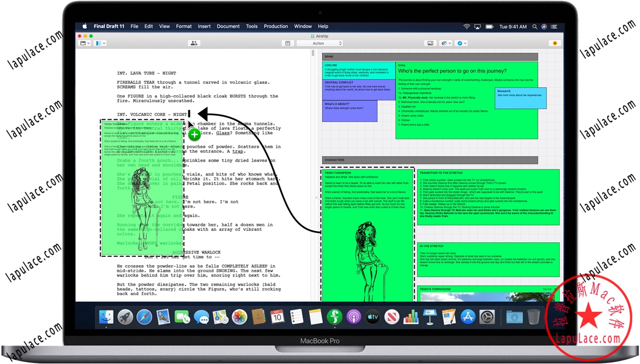640x364 pixels.
Task: Click the Spotlight search icon in the menu bar
Action: coord(534,26)
